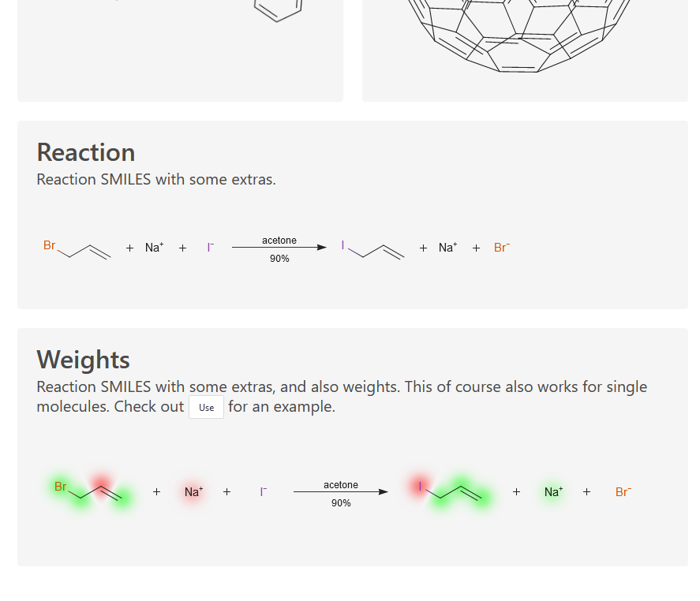Viewport: 700px width, 601px height.
Task: Select the allyl bromide reactant in Reaction
Action: (77, 249)
